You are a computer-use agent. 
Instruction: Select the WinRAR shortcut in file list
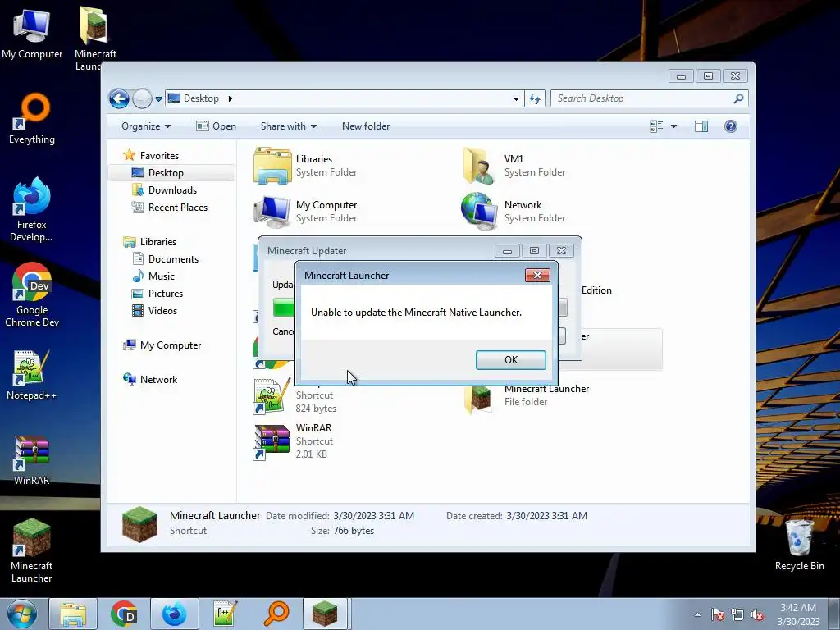(x=272, y=442)
